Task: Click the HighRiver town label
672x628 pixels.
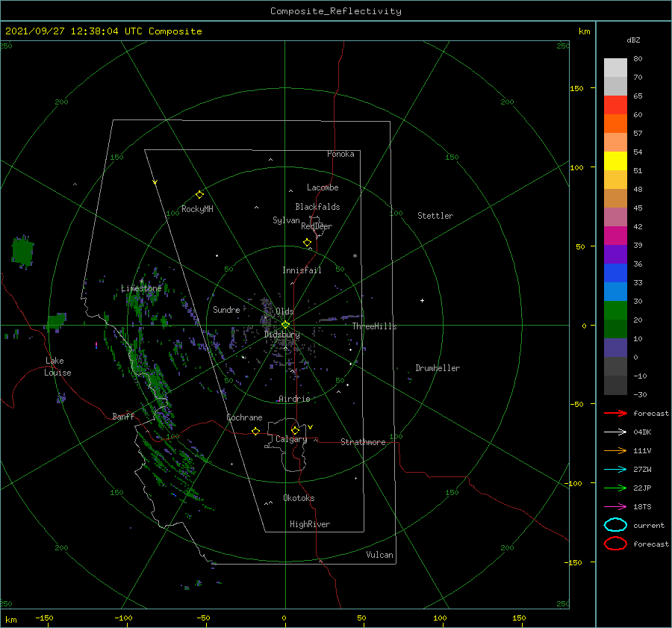Action: [310, 524]
